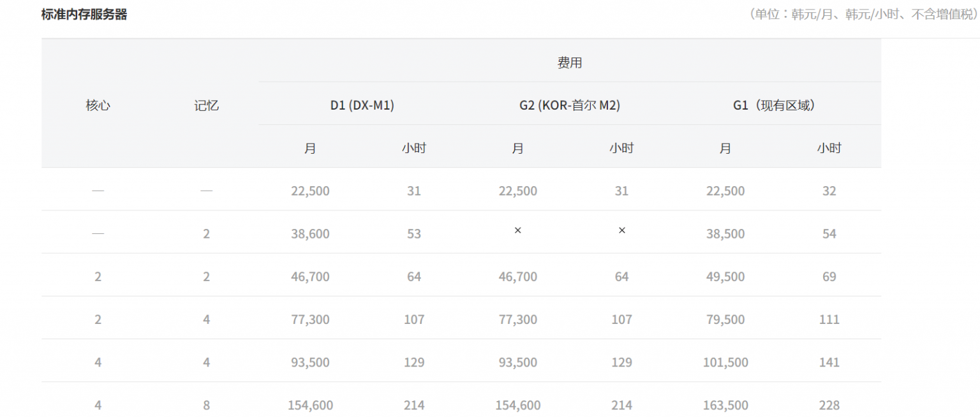Click the hourly value 141
The image size is (980, 417).
click(x=829, y=362)
